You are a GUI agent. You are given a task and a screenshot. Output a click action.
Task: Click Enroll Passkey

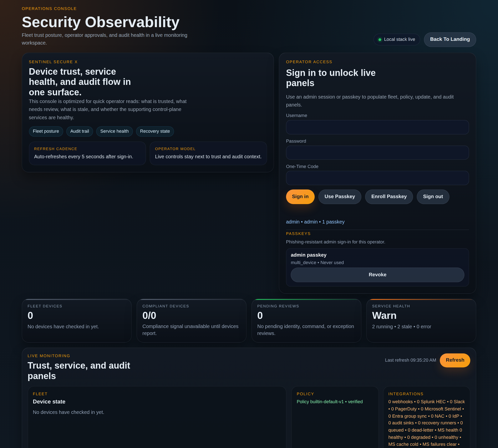pos(389,196)
